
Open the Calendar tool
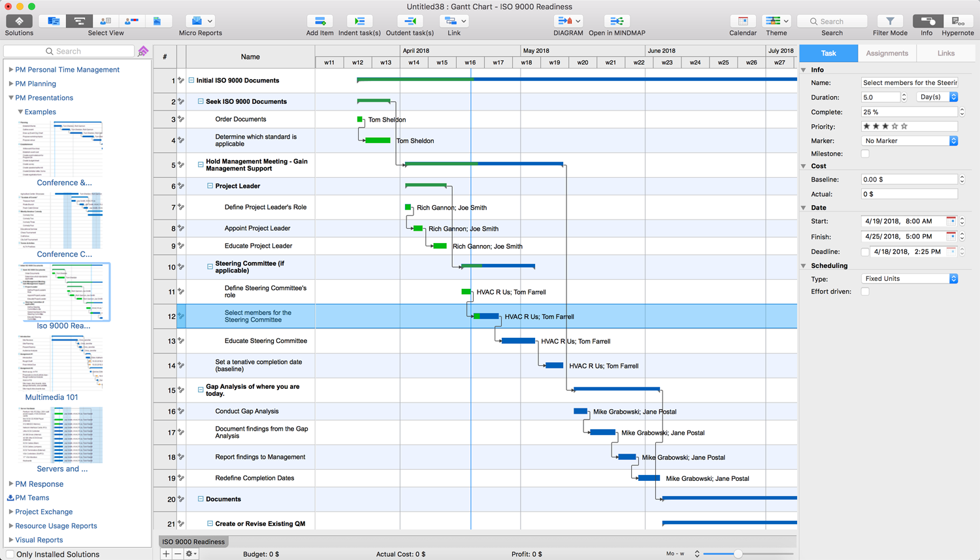743,22
